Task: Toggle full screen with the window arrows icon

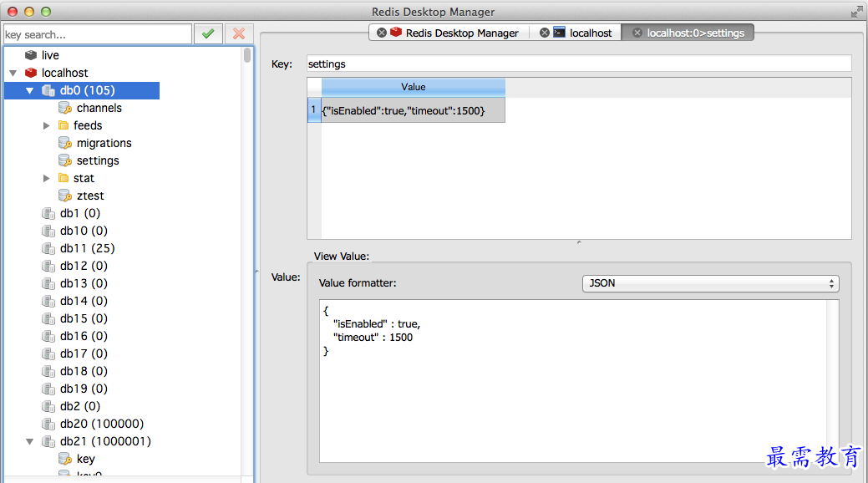Action: [856, 12]
